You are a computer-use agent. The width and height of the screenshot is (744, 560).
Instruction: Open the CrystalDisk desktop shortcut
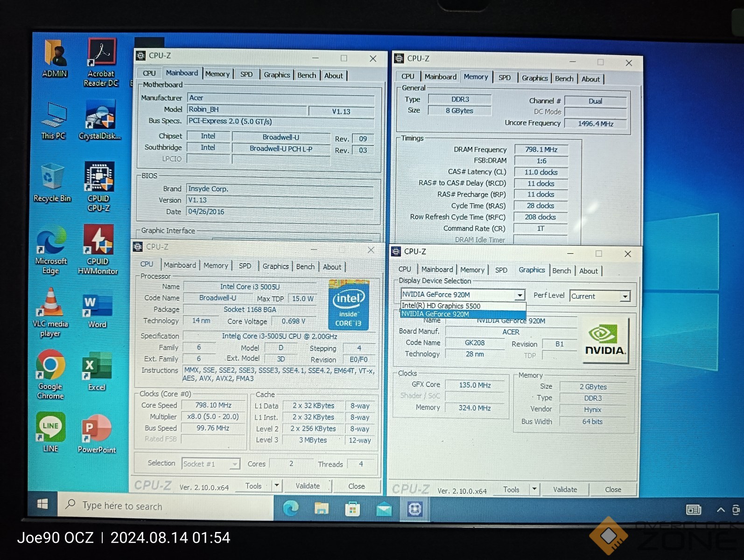click(x=100, y=120)
